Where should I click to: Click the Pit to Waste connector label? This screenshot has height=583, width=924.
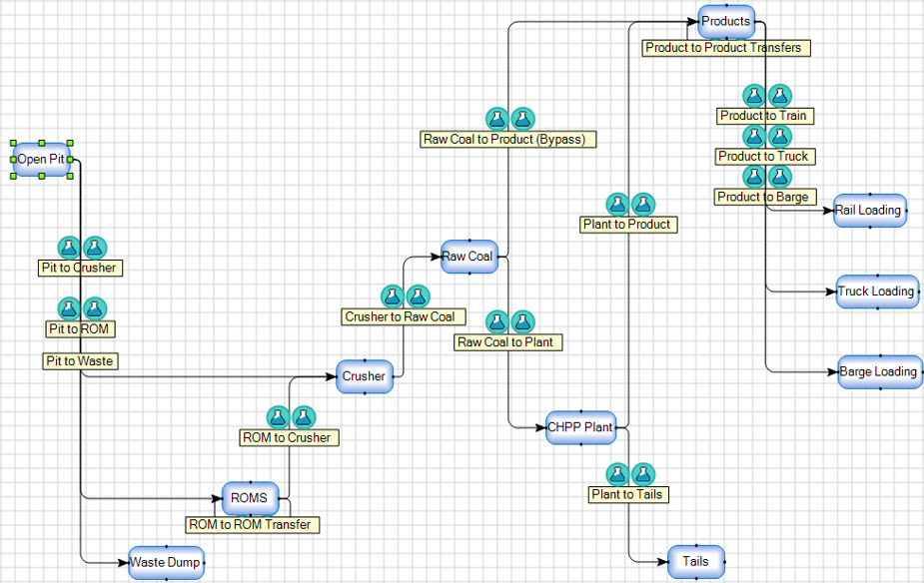(80, 360)
